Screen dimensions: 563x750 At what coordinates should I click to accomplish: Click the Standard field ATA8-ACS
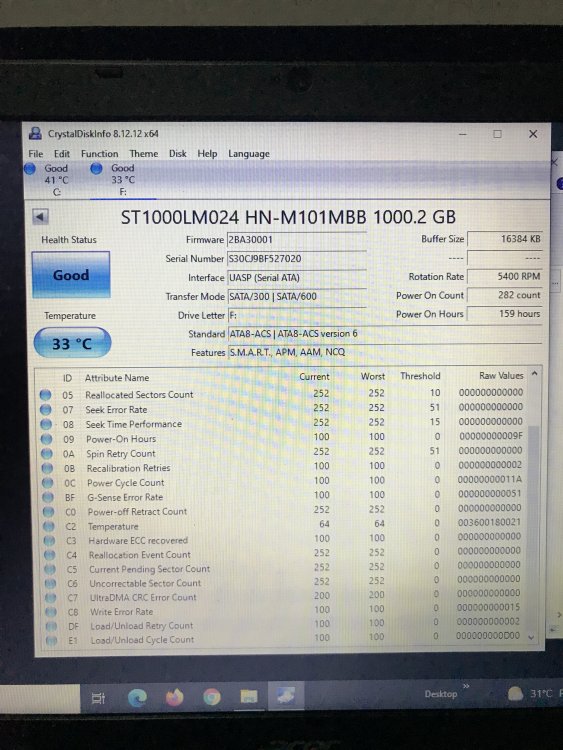(385, 333)
